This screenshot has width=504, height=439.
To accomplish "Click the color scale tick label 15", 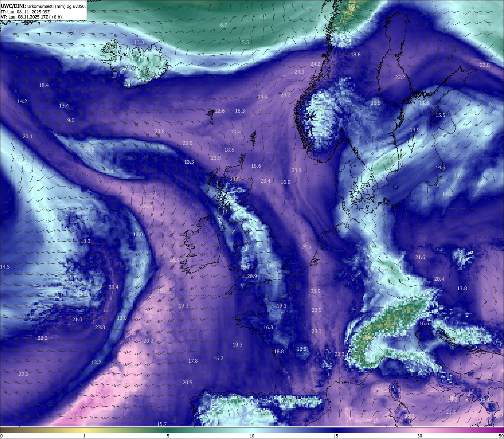I will (x=336, y=435).
